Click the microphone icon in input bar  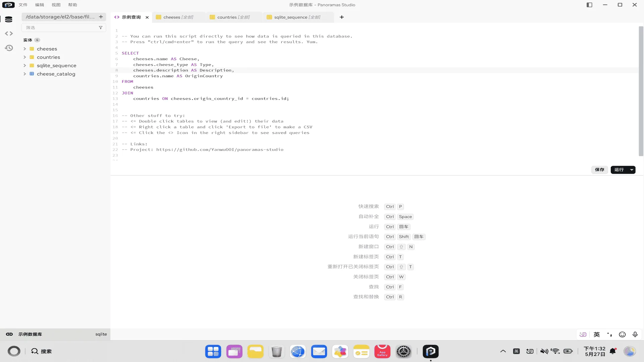[635, 334]
